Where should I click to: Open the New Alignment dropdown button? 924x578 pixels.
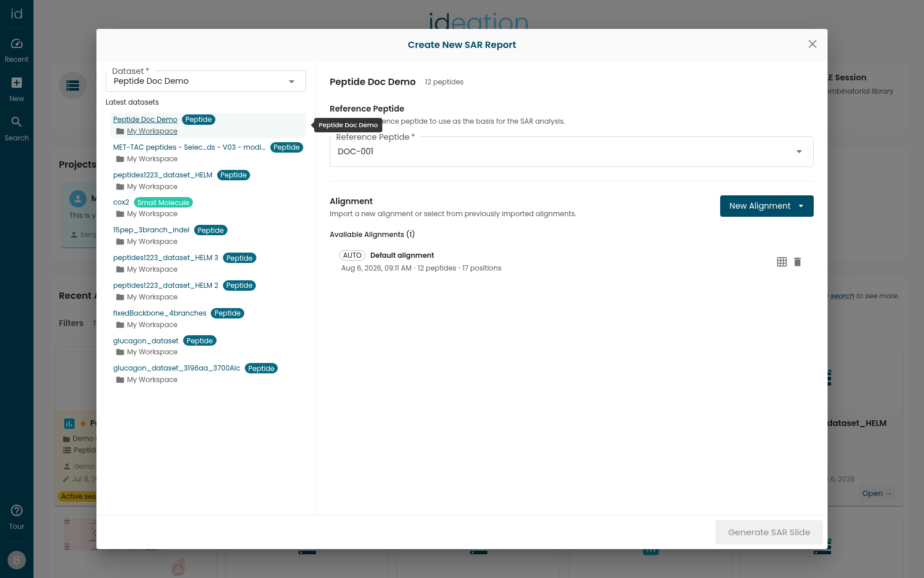[x=767, y=206]
